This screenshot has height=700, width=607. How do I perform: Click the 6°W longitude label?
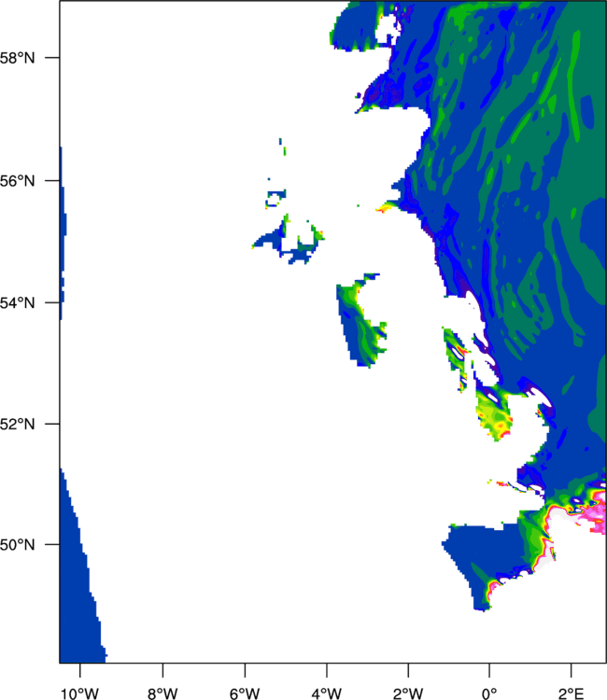point(244,692)
